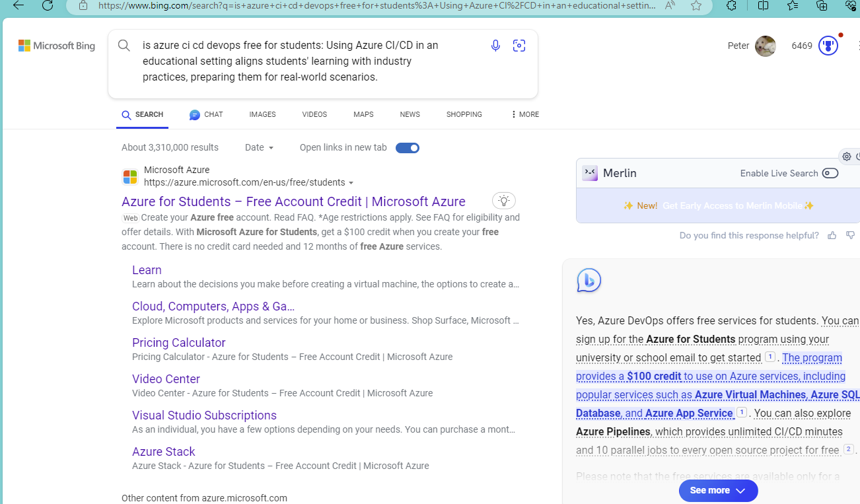Open Cloud, Computers, Apps & Ga… sublink
The width and height of the screenshot is (860, 504).
coord(213,306)
